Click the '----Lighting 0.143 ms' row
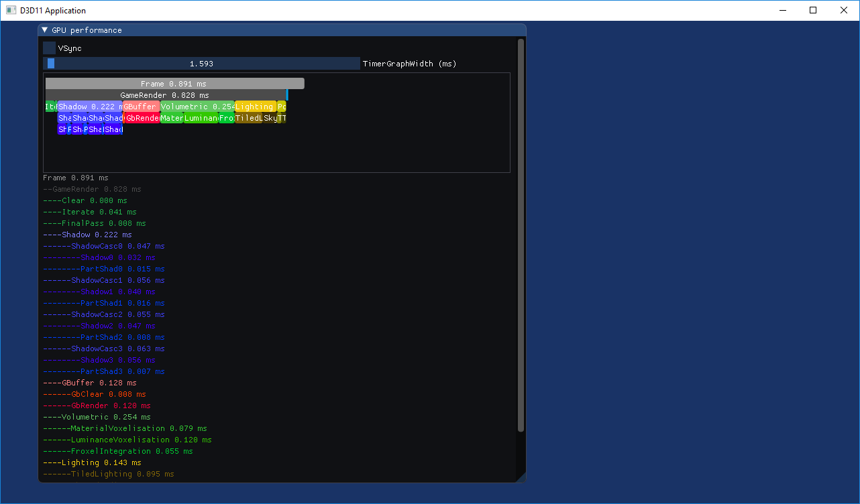 pyautogui.click(x=92, y=462)
